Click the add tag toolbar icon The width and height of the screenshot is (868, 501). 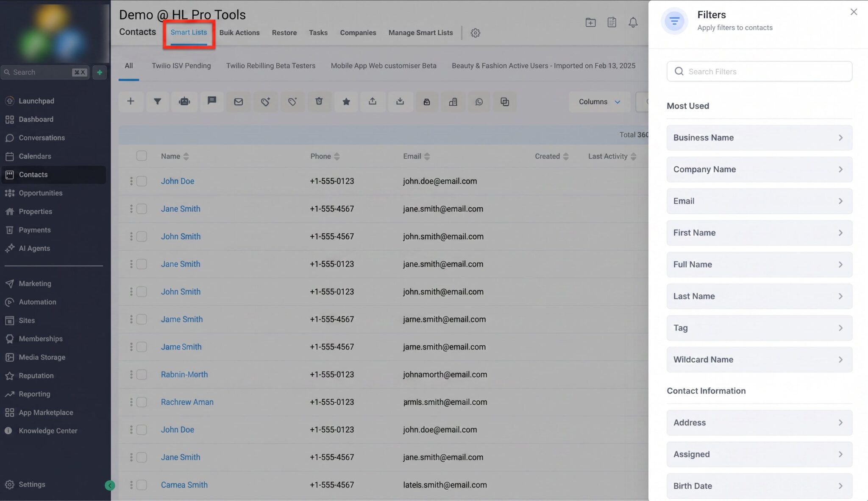(265, 101)
